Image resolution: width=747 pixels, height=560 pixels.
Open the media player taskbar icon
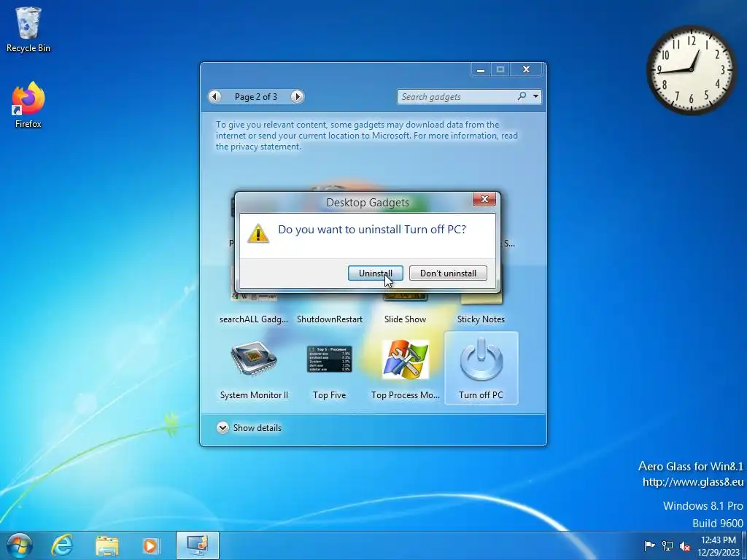pyautogui.click(x=150, y=545)
